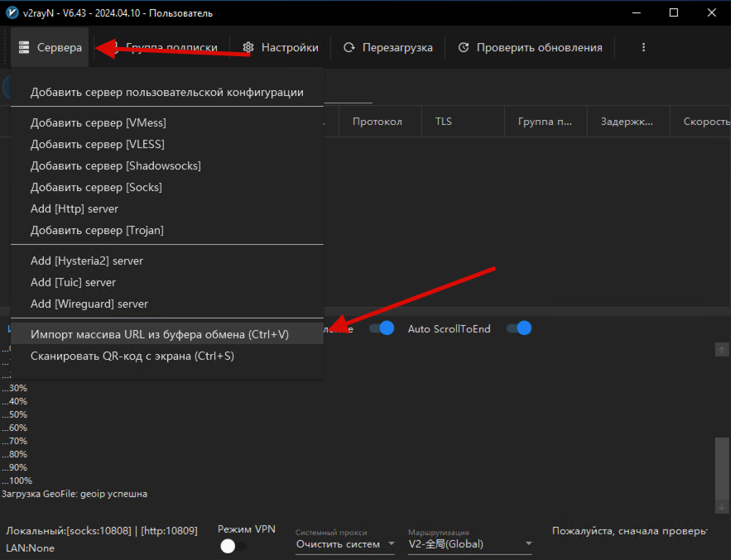Open the Системный прокси dropdown
The width and height of the screenshot is (731, 560).
pyautogui.click(x=345, y=543)
